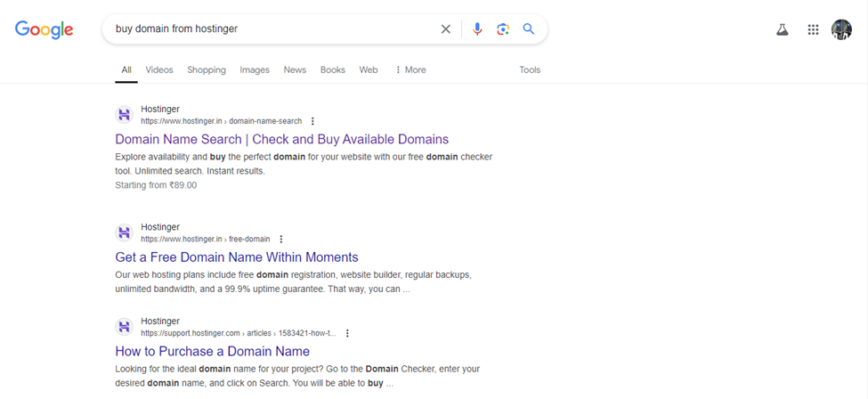The height and width of the screenshot is (399, 868).
Task: Clear the search box with the X icon
Action: 446,28
